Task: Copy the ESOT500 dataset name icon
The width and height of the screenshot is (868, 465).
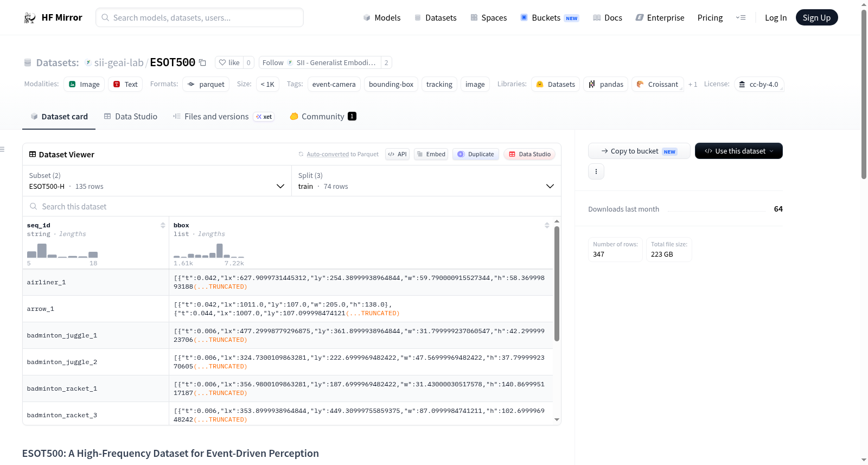Action: [202, 62]
